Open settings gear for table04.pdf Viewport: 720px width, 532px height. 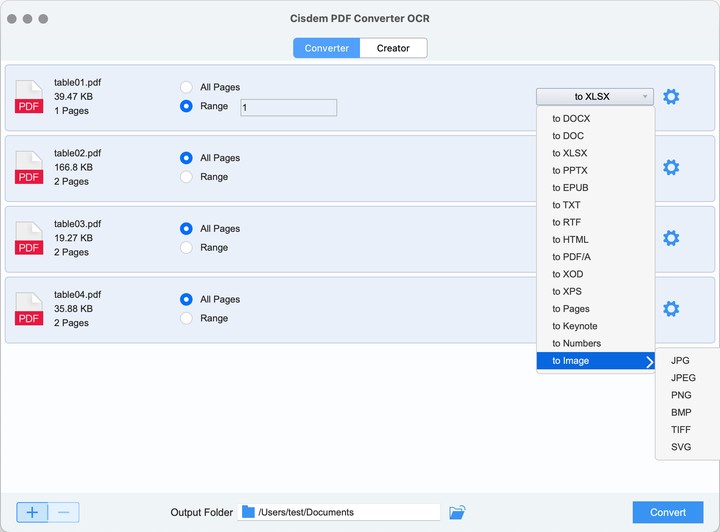671,308
